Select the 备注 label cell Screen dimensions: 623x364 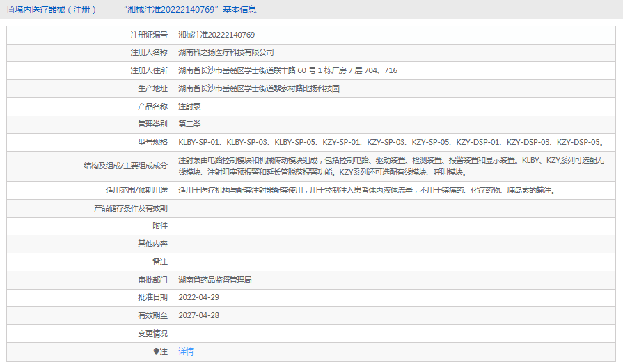pos(90,262)
